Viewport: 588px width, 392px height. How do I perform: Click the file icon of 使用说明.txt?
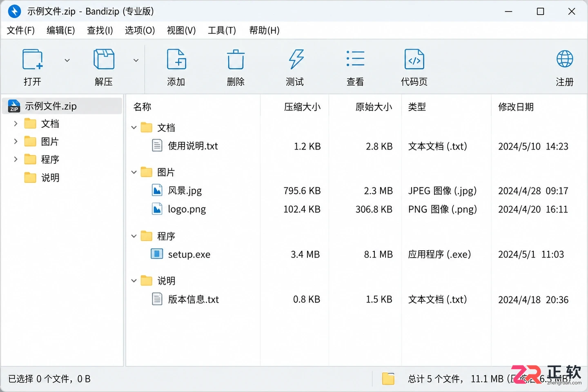point(157,145)
